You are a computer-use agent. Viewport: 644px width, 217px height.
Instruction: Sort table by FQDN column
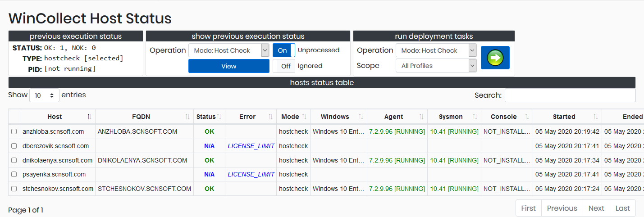pyautogui.click(x=141, y=117)
